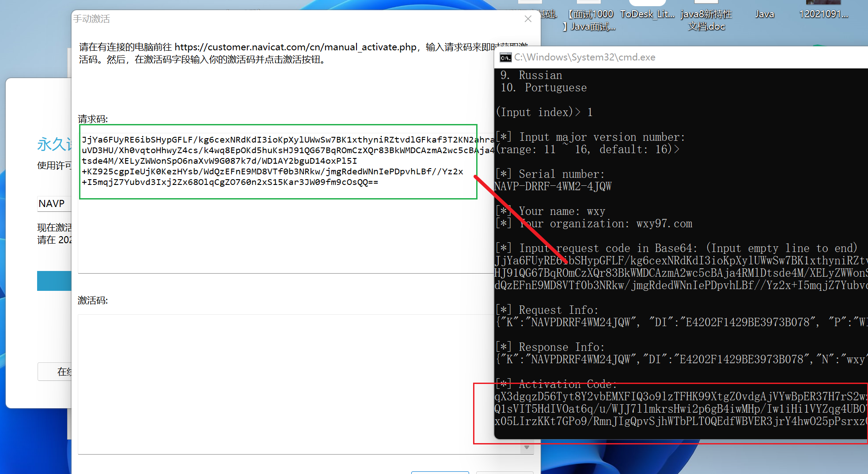
Task: Close the 手动激活 dialog
Action: pyautogui.click(x=528, y=19)
